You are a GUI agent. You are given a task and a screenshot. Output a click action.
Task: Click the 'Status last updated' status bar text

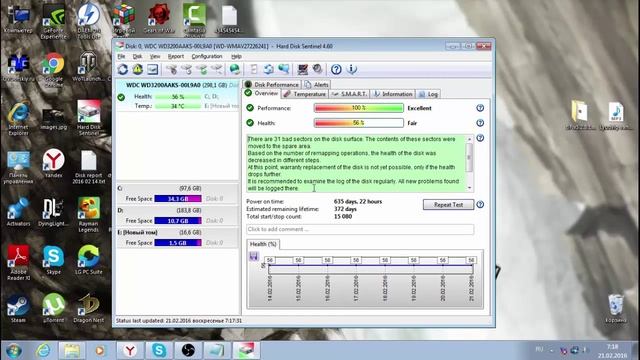179,321
